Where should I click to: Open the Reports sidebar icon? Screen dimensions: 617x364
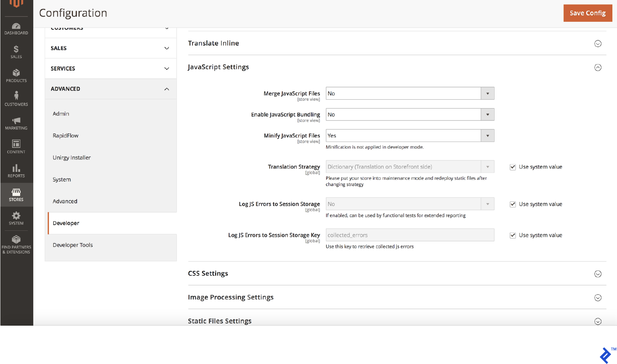[x=16, y=171]
